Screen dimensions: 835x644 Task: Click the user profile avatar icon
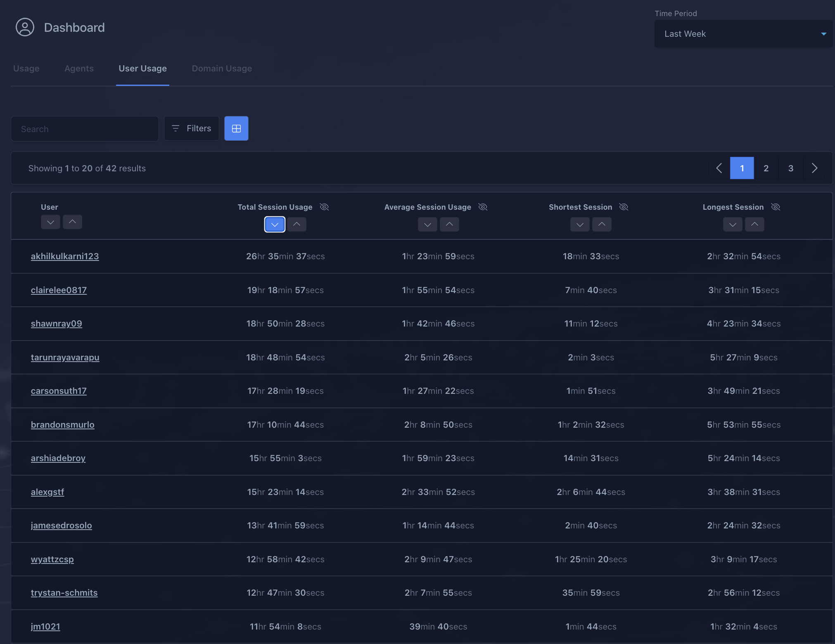pyautogui.click(x=25, y=27)
